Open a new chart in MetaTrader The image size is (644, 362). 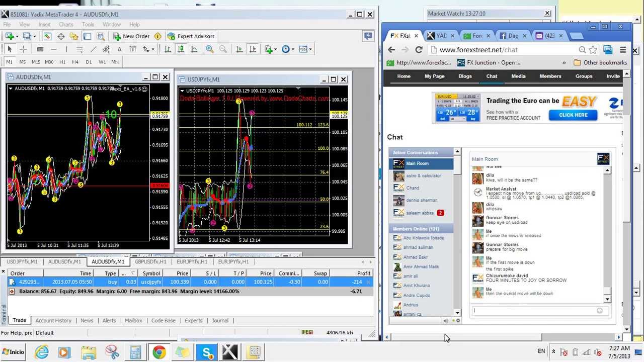click(9, 36)
